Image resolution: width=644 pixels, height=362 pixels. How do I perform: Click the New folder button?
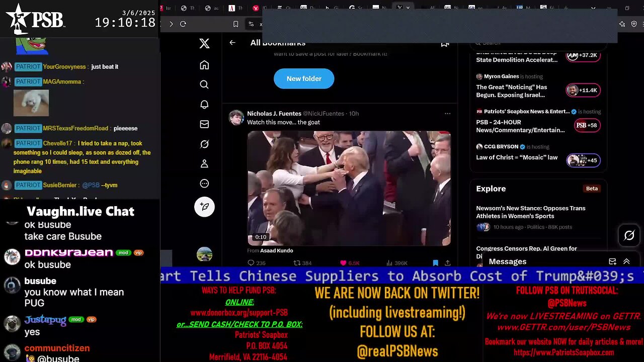[x=304, y=78]
